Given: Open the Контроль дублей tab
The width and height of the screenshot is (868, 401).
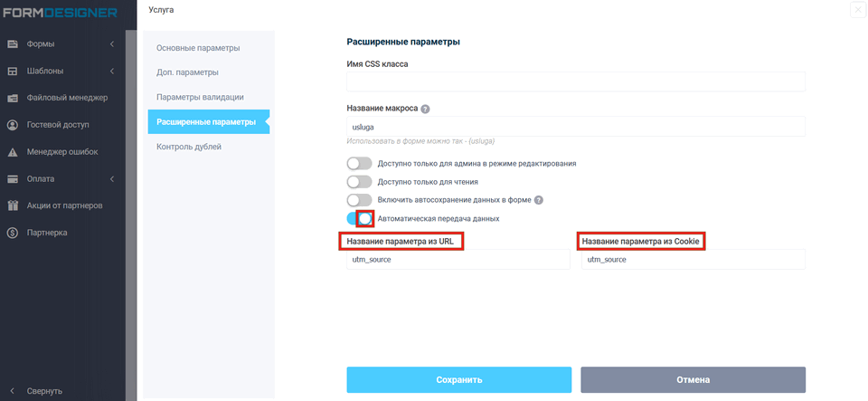Looking at the screenshot, I should 188,147.
